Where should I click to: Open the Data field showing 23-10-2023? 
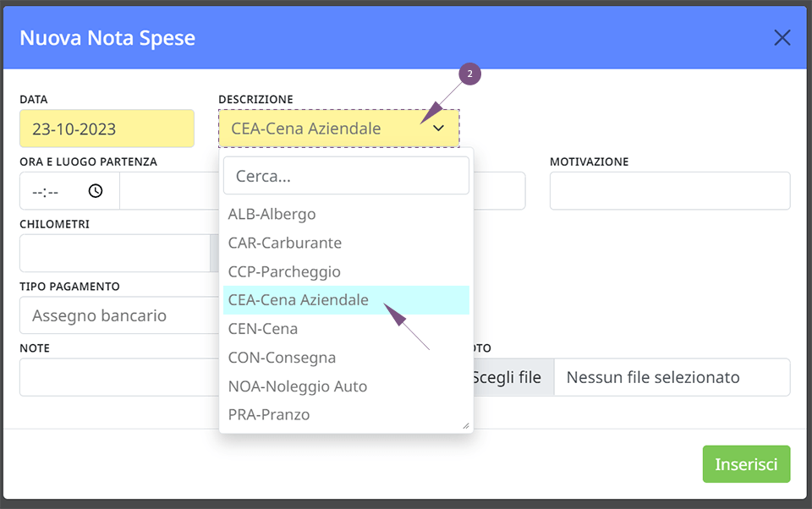[107, 129]
